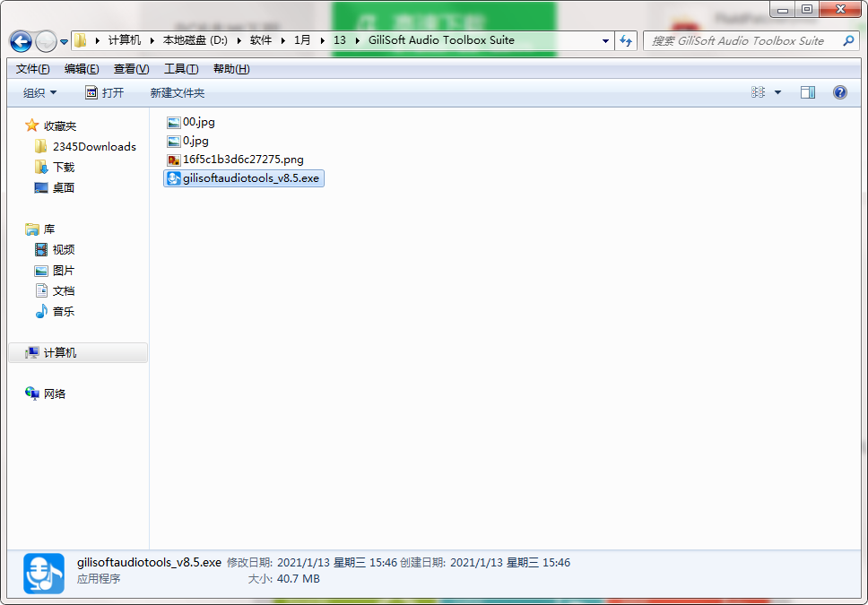
Task: Select 本地磁盘 (D:) in the breadcrumb
Action: (x=195, y=40)
